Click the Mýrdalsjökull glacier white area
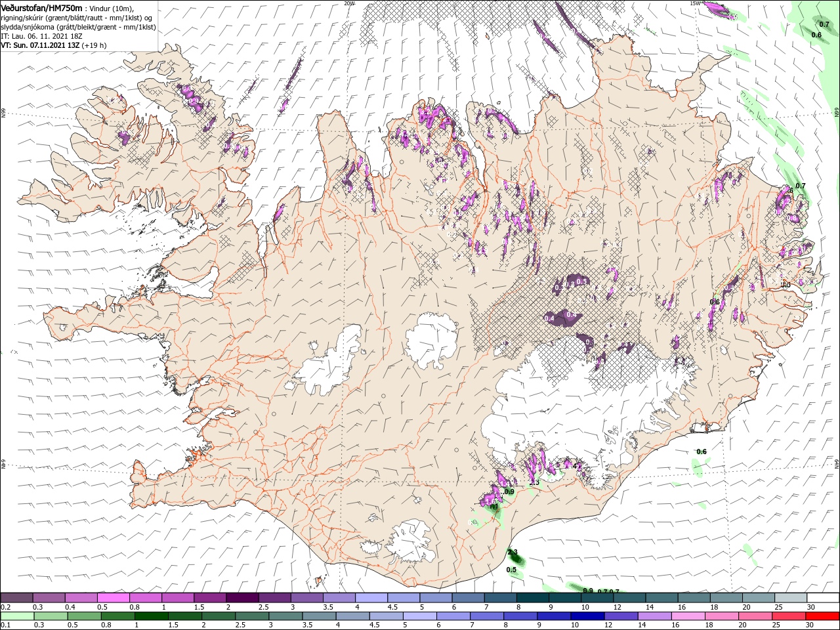840x630 pixels. pyautogui.click(x=410, y=541)
